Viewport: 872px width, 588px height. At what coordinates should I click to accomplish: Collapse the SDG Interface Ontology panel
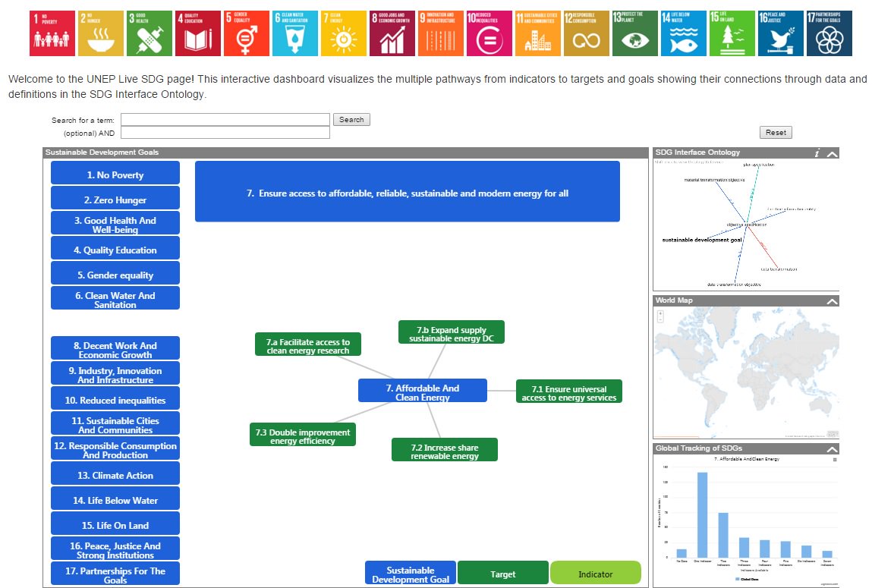(x=832, y=153)
